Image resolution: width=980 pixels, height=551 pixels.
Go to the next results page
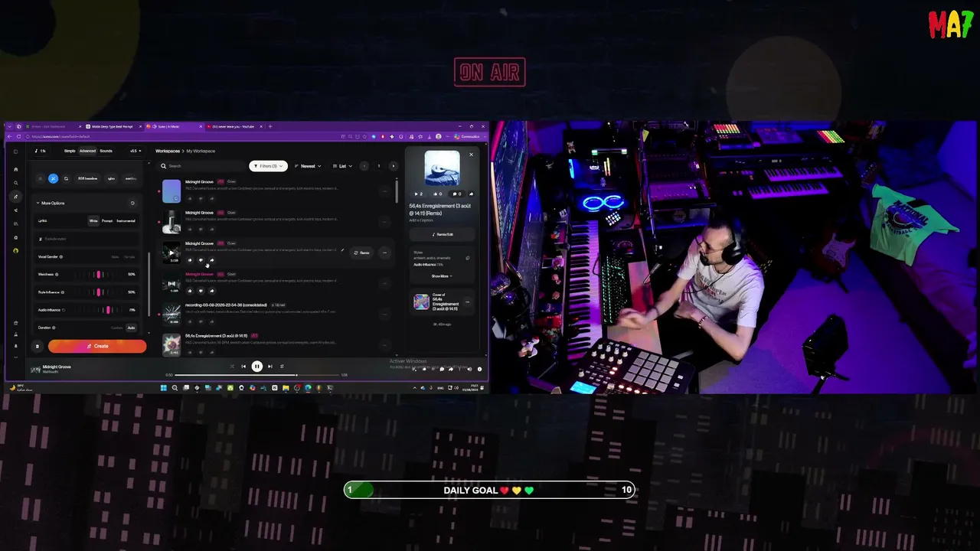[x=393, y=166]
